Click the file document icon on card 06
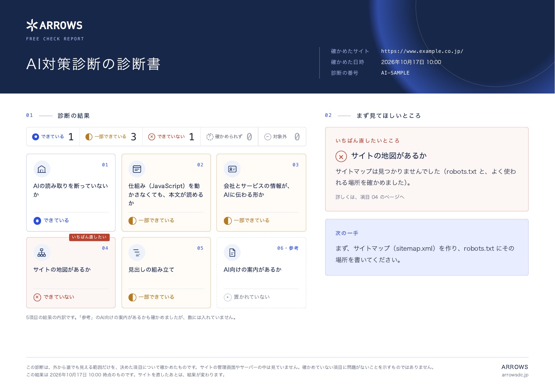The width and height of the screenshot is (555, 392). coord(232,252)
